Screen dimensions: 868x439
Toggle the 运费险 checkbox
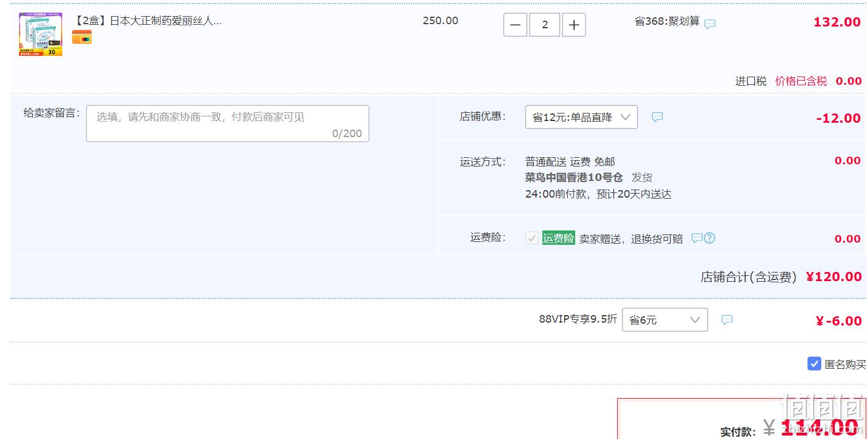(532, 238)
